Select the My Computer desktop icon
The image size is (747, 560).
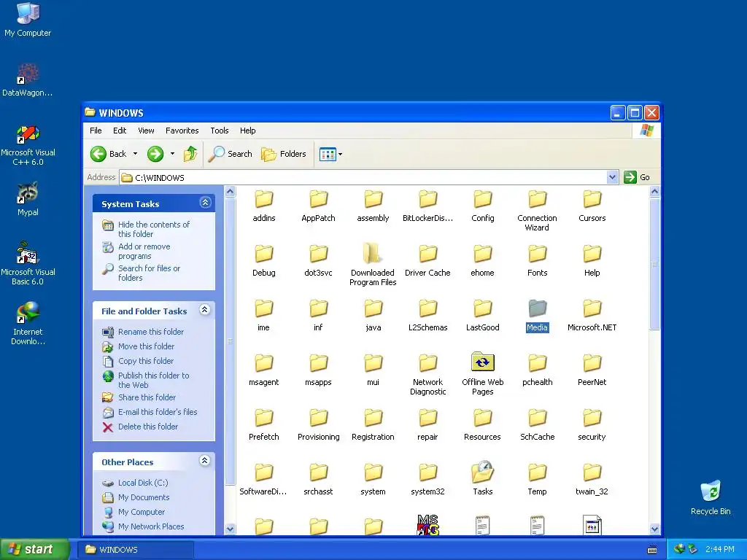(x=28, y=19)
